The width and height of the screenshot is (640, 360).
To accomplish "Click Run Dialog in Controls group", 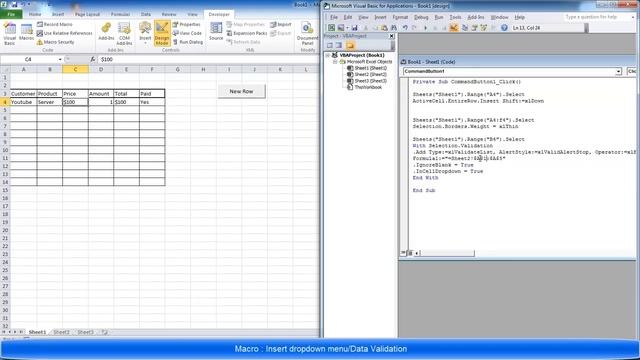I will [x=188, y=42].
